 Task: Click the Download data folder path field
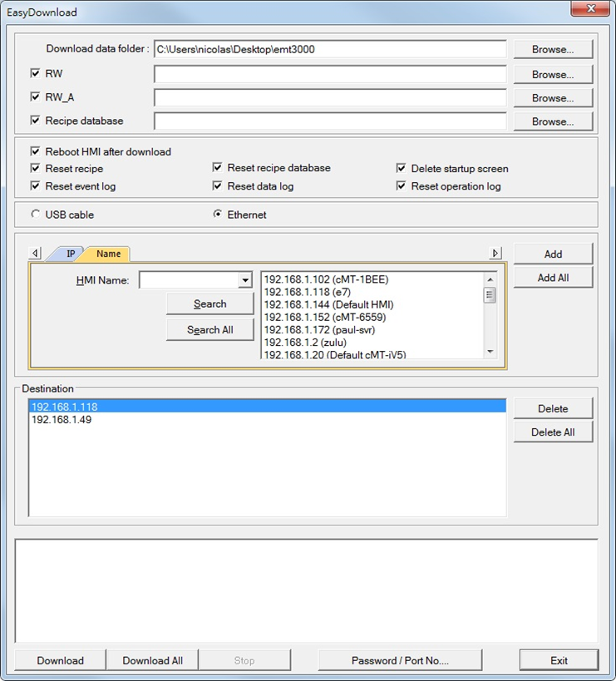click(x=330, y=49)
